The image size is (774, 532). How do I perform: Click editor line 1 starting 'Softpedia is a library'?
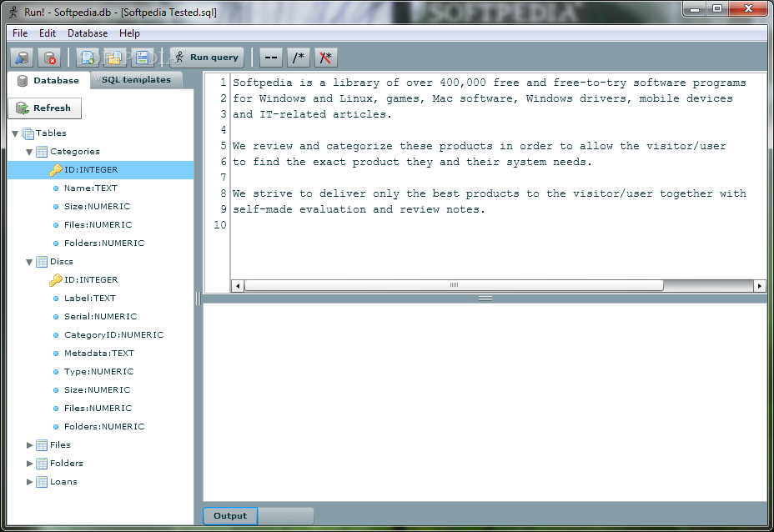tap(490, 83)
